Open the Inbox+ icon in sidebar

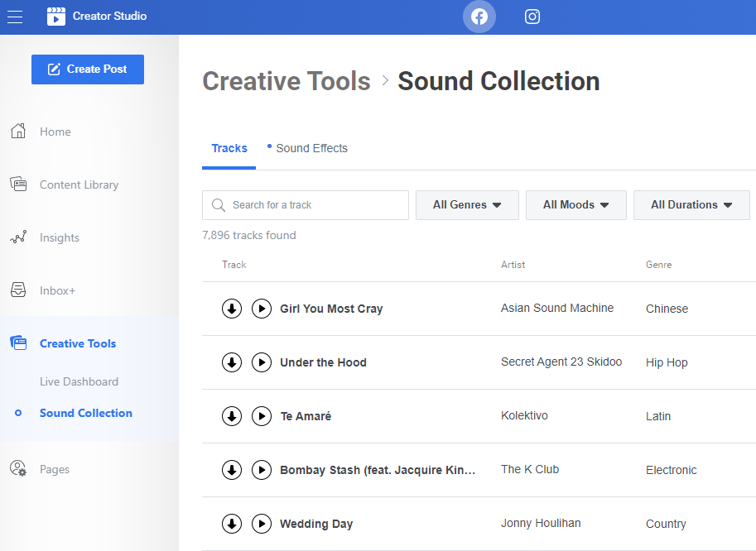(x=18, y=290)
